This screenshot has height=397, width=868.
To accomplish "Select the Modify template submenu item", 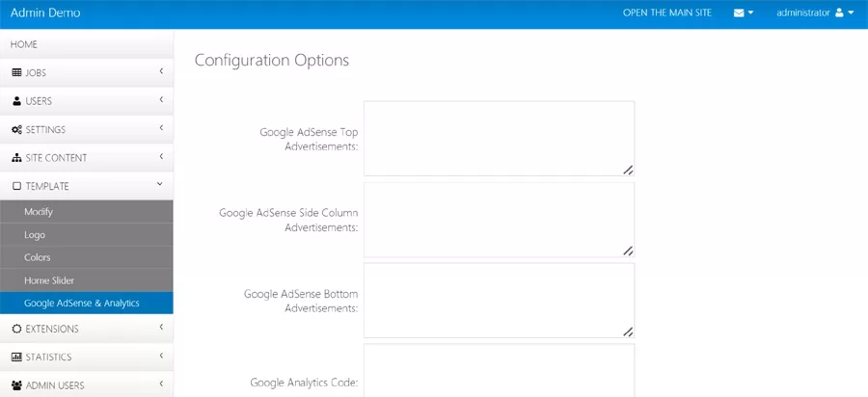I will [x=39, y=212].
